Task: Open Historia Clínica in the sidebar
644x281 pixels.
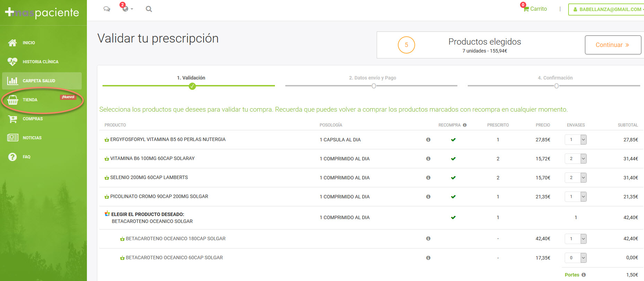Action: [42, 62]
